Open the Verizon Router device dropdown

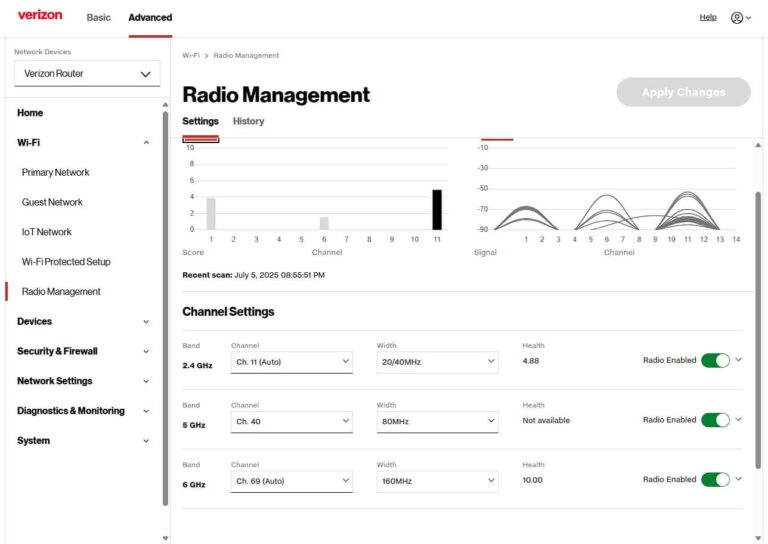pos(87,73)
